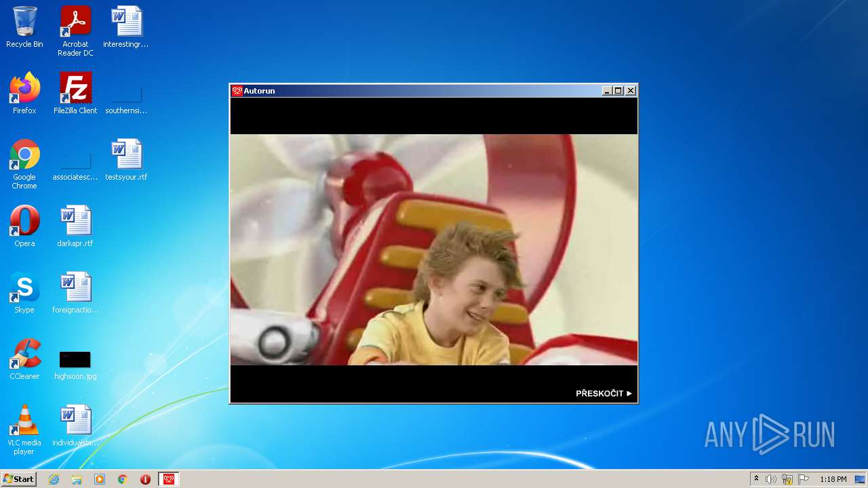Open the volume control tray icon
The width and height of the screenshot is (868, 488).
[x=771, y=479]
